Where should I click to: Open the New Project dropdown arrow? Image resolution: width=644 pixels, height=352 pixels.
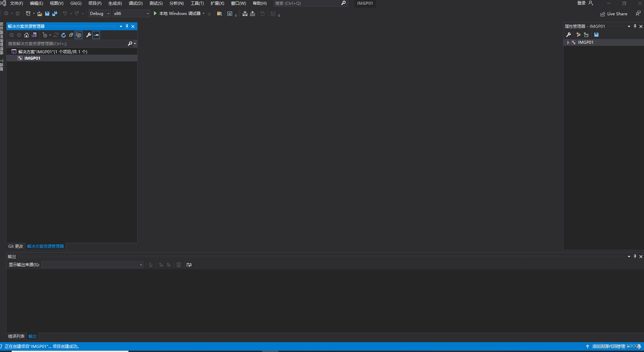pyautogui.click(x=34, y=14)
